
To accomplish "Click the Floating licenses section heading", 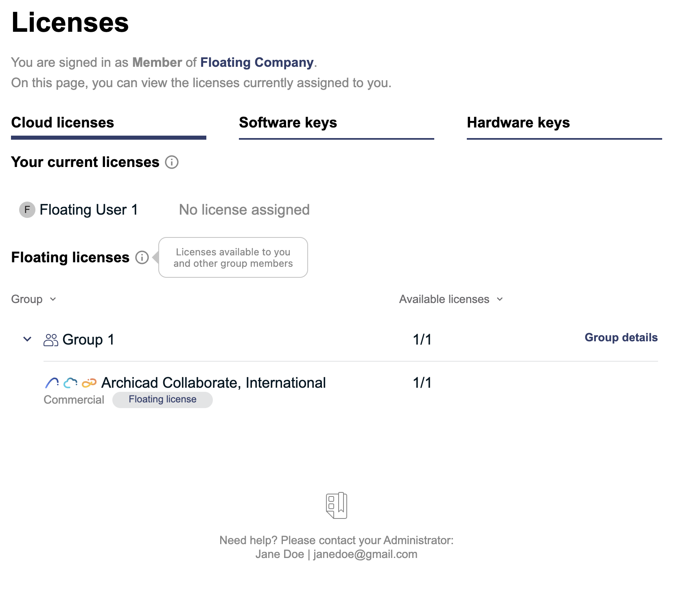I will click(x=70, y=257).
